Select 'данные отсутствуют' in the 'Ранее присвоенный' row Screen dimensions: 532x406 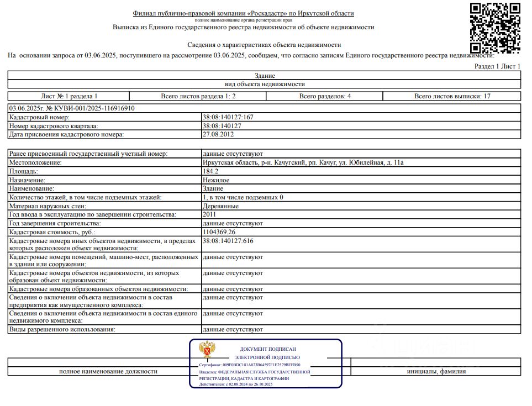[x=233, y=154]
